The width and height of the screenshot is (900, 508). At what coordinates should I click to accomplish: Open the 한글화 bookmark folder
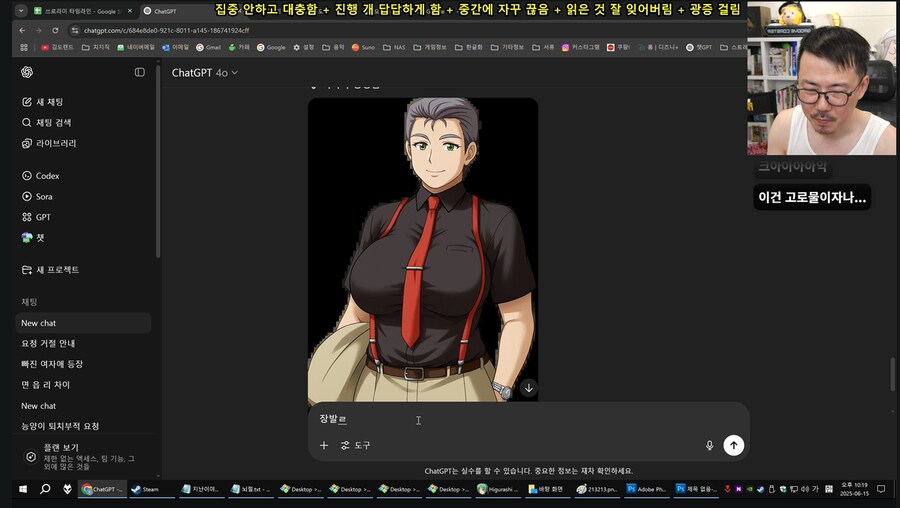coord(468,48)
